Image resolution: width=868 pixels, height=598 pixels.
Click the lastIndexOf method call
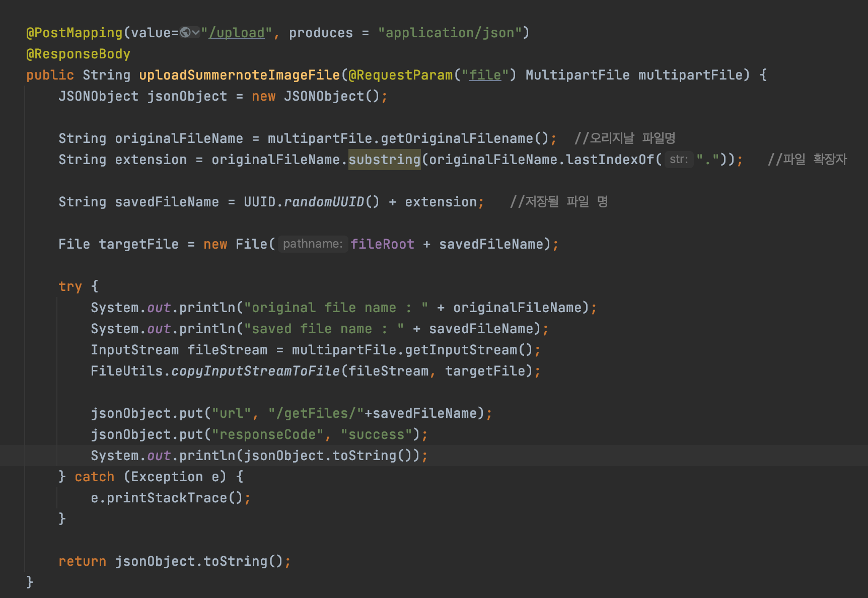click(x=610, y=160)
